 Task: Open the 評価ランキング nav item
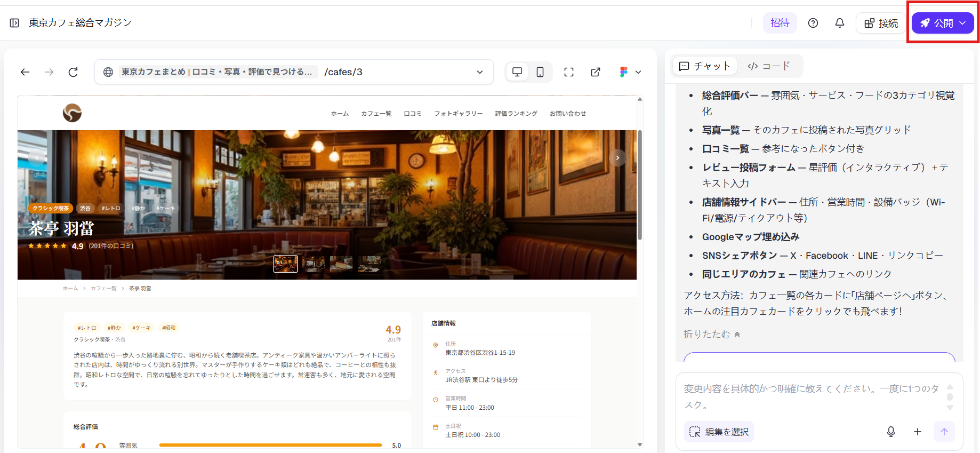[x=516, y=114]
